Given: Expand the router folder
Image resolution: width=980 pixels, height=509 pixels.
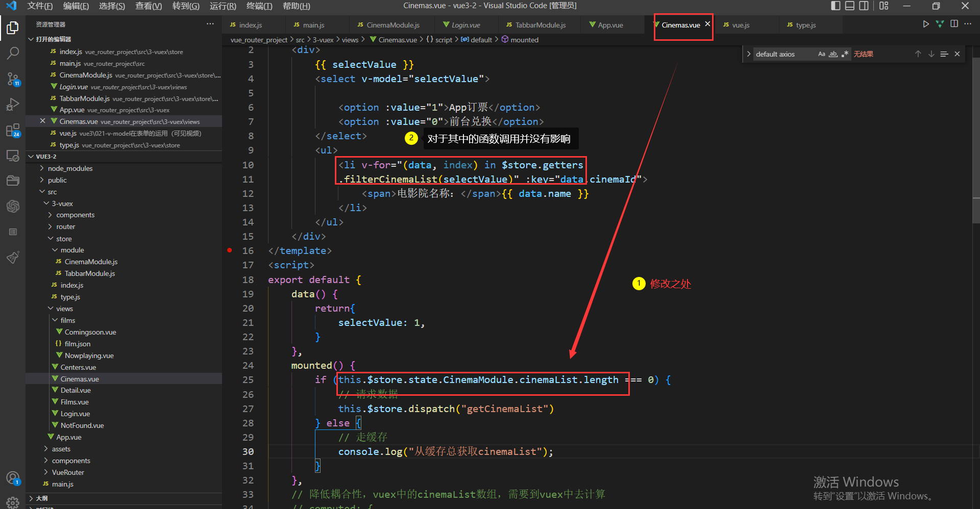Looking at the screenshot, I should pyautogui.click(x=65, y=226).
